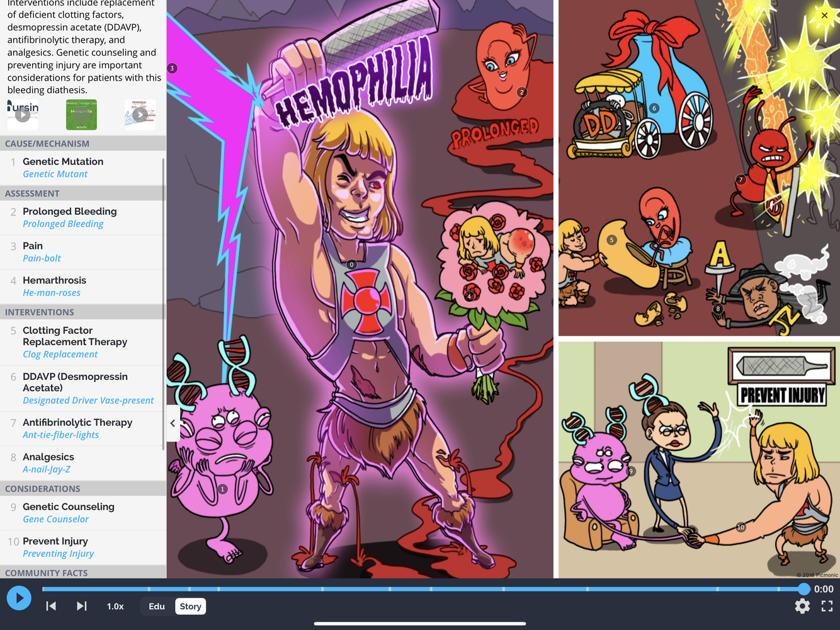The height and width of the screenshot is (630, 840).
Task: Click the "Gene Counselor" mnemonic text
Action: coord(55,520)
